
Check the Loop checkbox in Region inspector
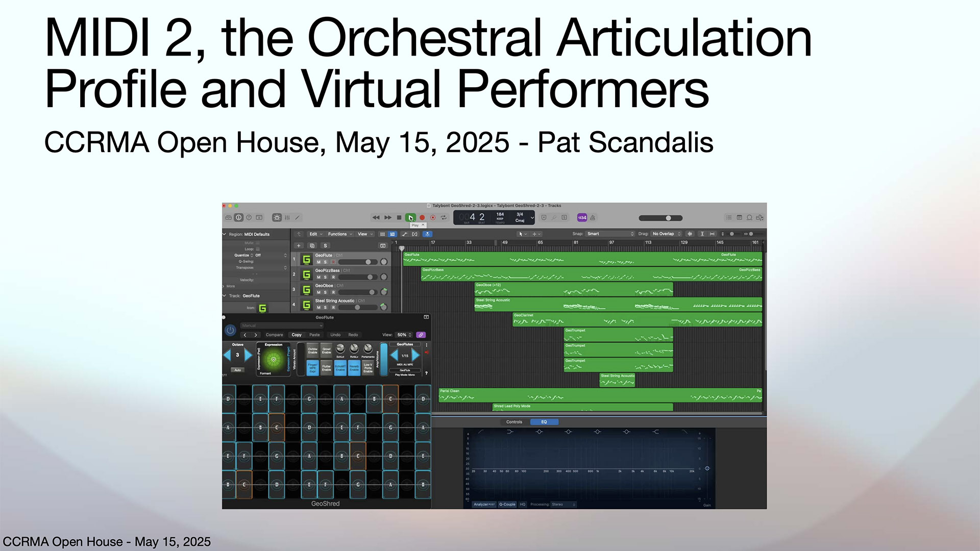[x=258, y=249]
